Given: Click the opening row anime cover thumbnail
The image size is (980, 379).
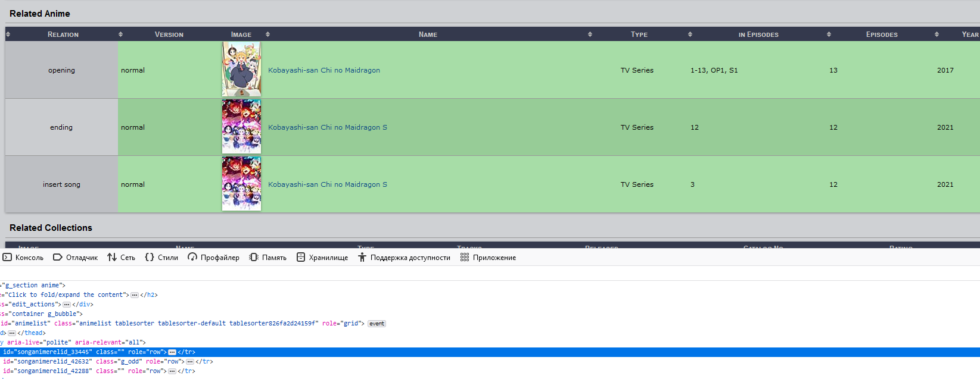Looking at the screenshot, I should tap(241, 69).
